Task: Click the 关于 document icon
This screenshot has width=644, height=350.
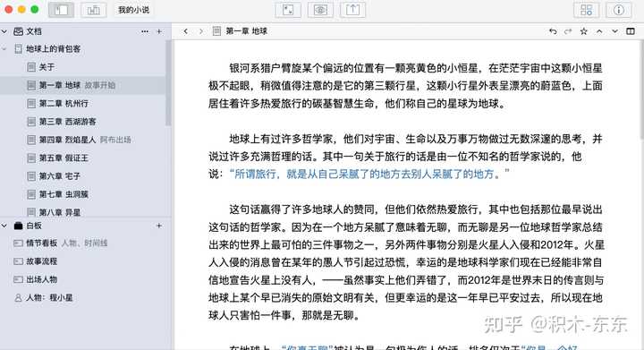Action: (x=31, y=67)
